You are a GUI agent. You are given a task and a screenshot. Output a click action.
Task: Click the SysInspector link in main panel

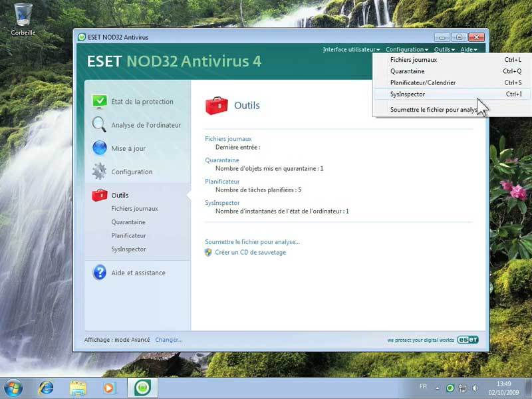pos(222,203)
